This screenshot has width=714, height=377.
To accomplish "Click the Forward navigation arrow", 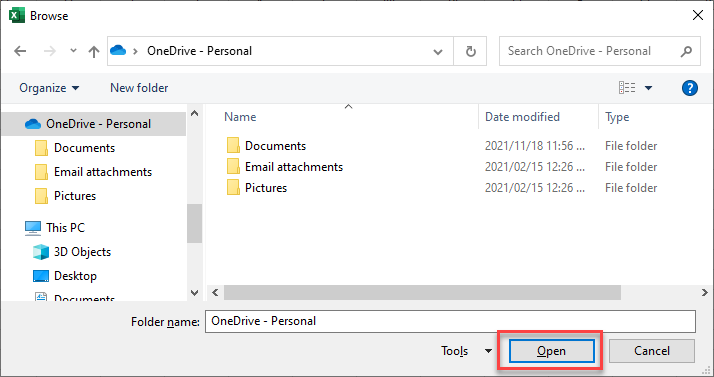I will pyautogui.click(x=50, y=51).
